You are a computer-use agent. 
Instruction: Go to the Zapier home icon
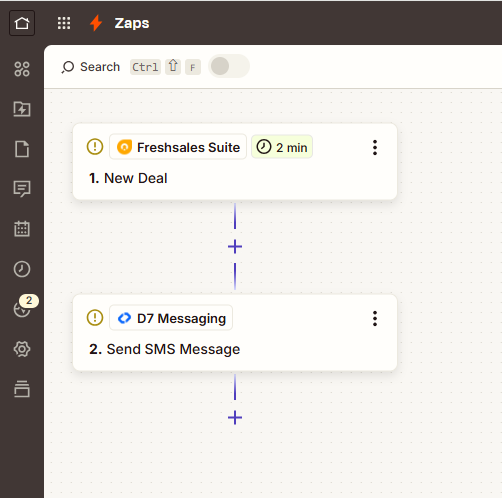22,23
